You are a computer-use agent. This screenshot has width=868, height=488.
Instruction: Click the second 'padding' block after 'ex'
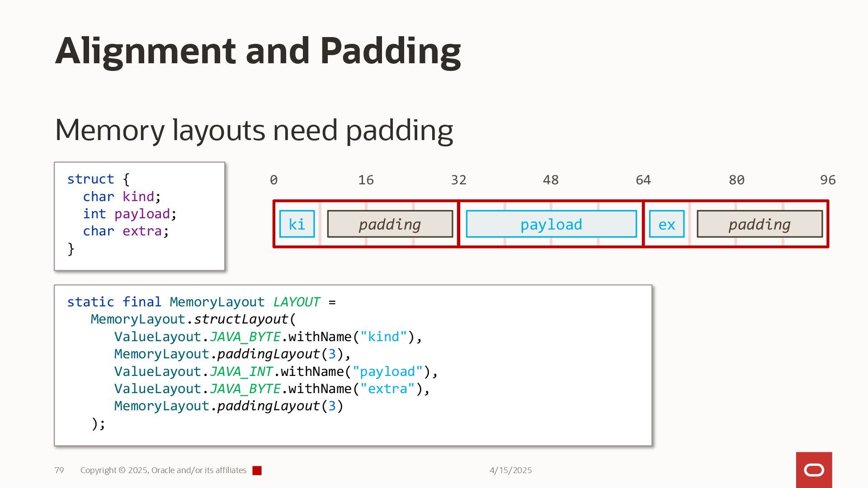[759, 224]
